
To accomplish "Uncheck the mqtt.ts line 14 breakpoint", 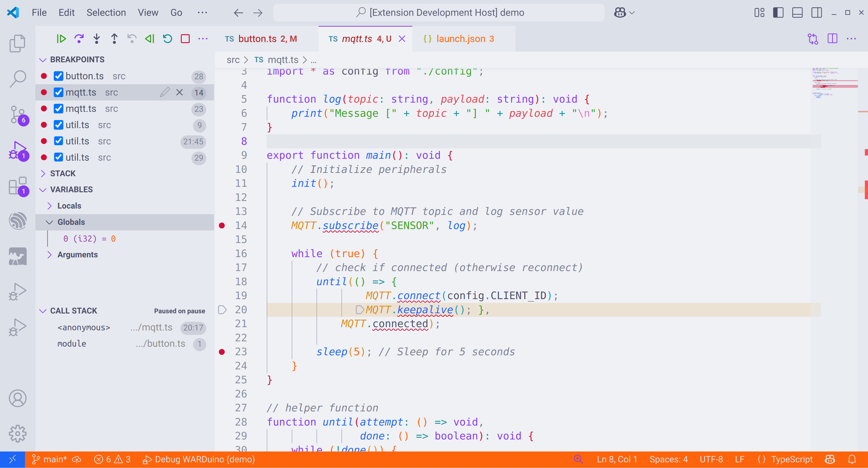I will (x=59, y=92).
